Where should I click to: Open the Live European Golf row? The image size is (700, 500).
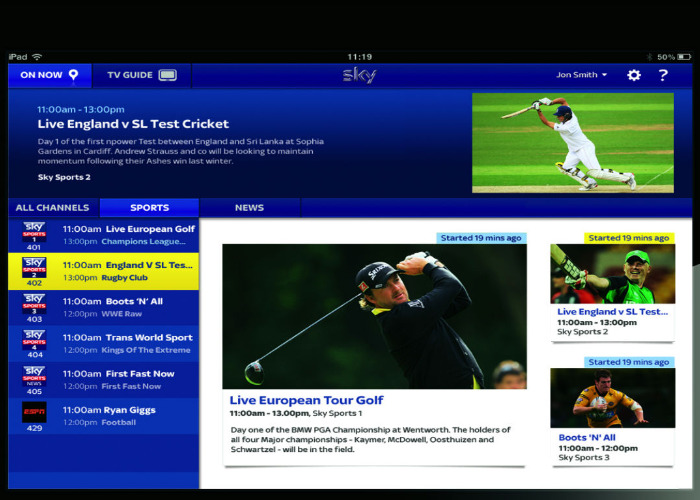104,235
